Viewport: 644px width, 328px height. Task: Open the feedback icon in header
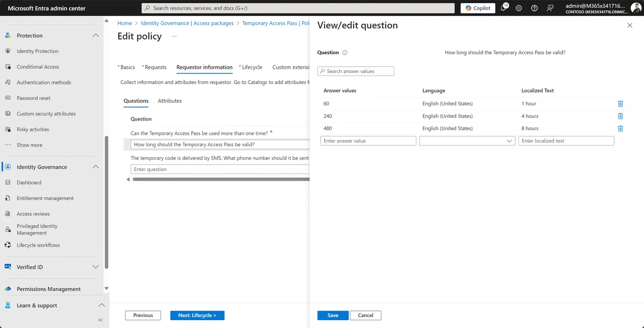[x=550, y=8]
